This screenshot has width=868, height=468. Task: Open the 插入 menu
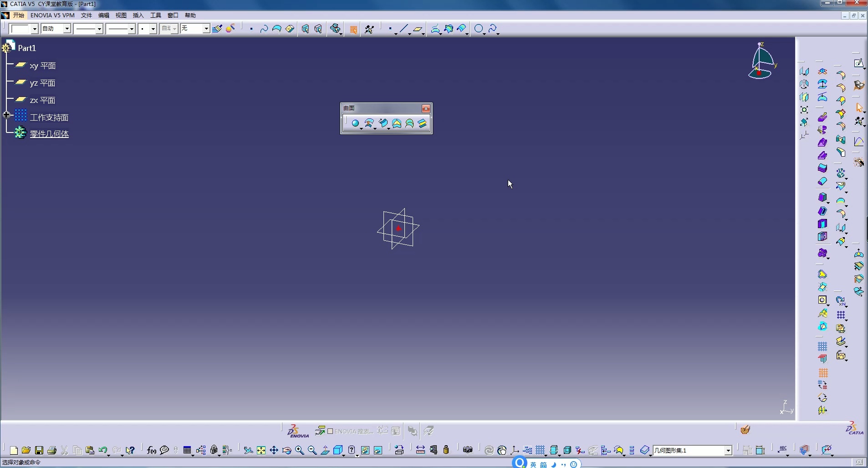[138, 15]
